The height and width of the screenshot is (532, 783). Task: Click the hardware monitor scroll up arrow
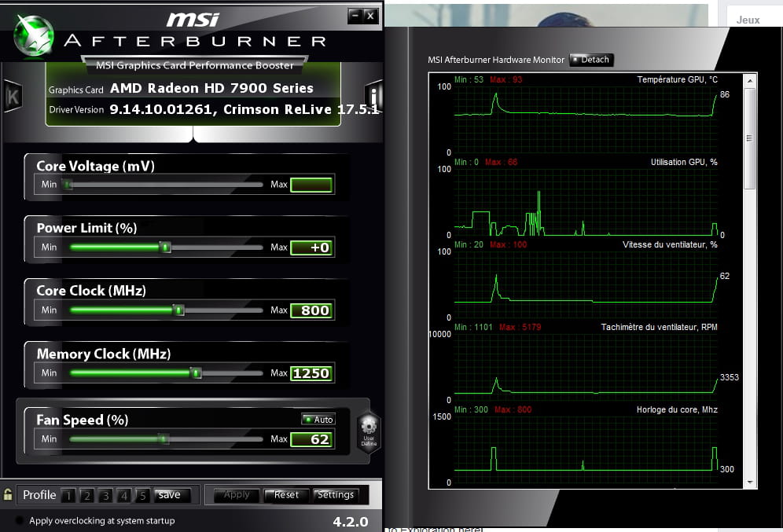pyautogui.click(x=749, y=80)
